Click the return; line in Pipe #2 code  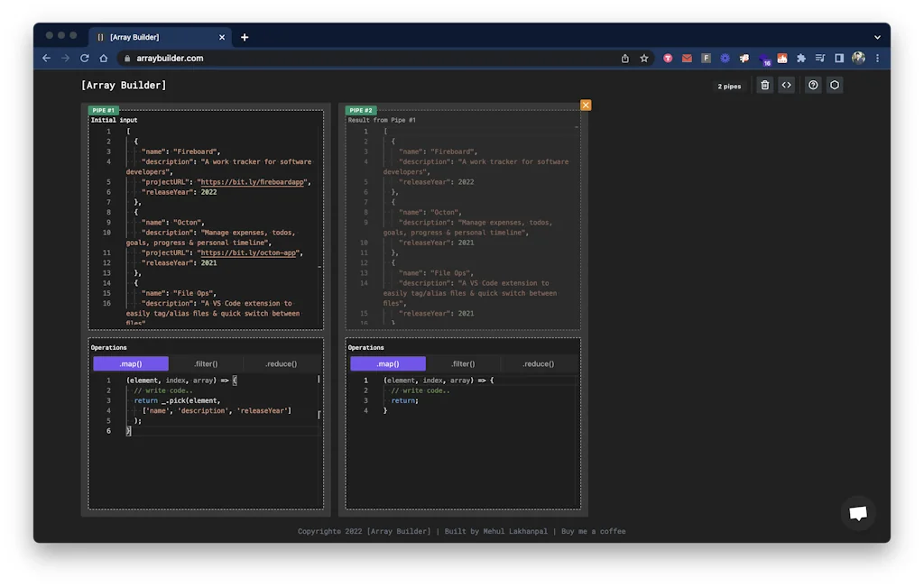coord(405,400)
